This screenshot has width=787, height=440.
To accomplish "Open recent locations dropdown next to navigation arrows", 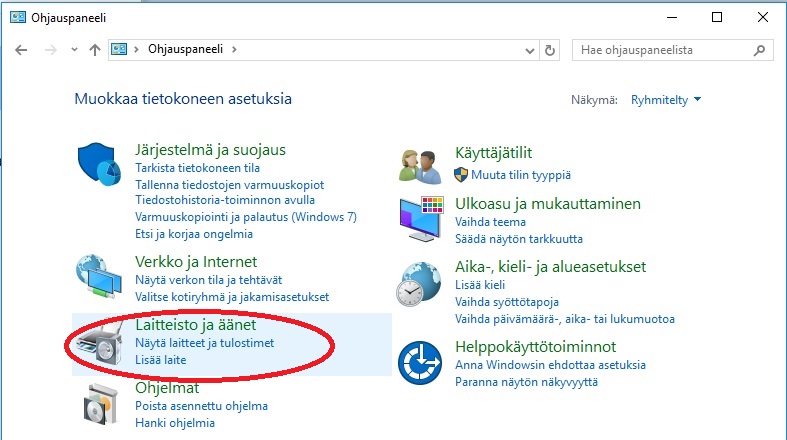I will 73,49.
